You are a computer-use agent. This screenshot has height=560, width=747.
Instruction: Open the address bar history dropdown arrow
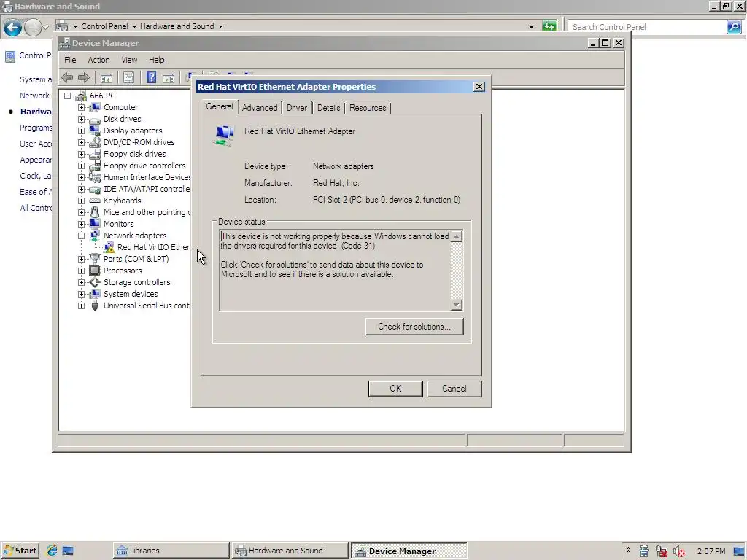click(531, 27)
